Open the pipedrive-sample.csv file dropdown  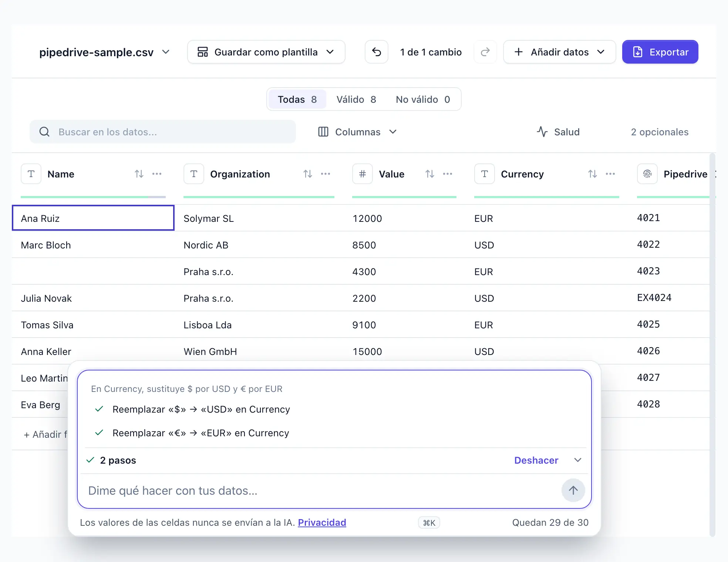click(104, 52)
